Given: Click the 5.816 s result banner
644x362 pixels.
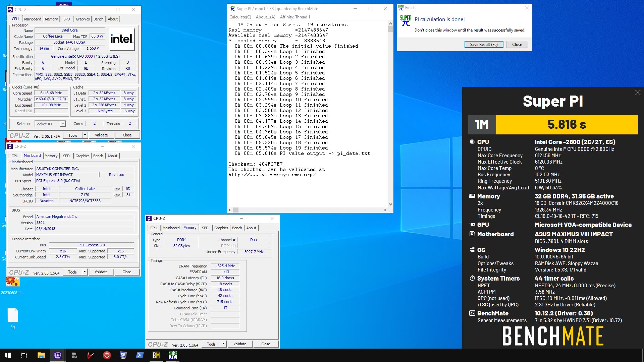Looking at the screenshot, I should click(x=567, y=125).
